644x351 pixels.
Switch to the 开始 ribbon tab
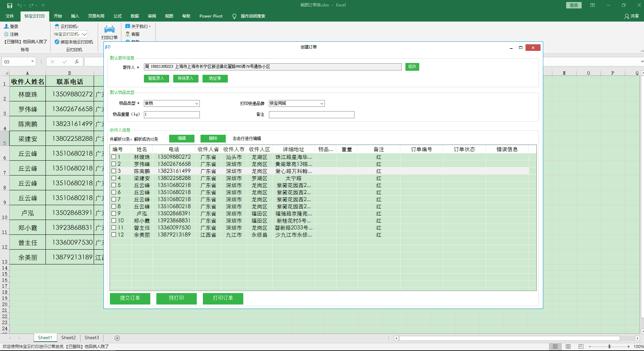(x=58, y=16)
